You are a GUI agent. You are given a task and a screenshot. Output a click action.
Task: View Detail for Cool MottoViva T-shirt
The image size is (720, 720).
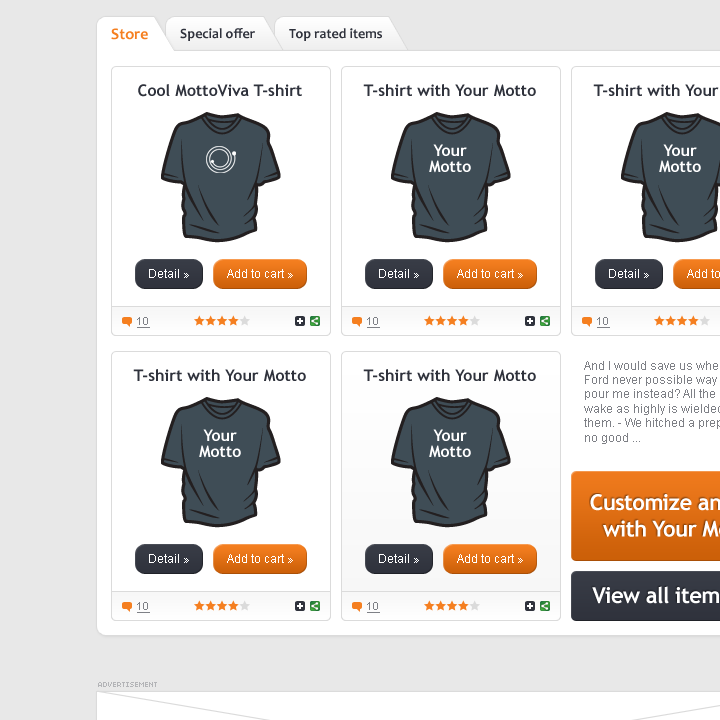[169, 274]
